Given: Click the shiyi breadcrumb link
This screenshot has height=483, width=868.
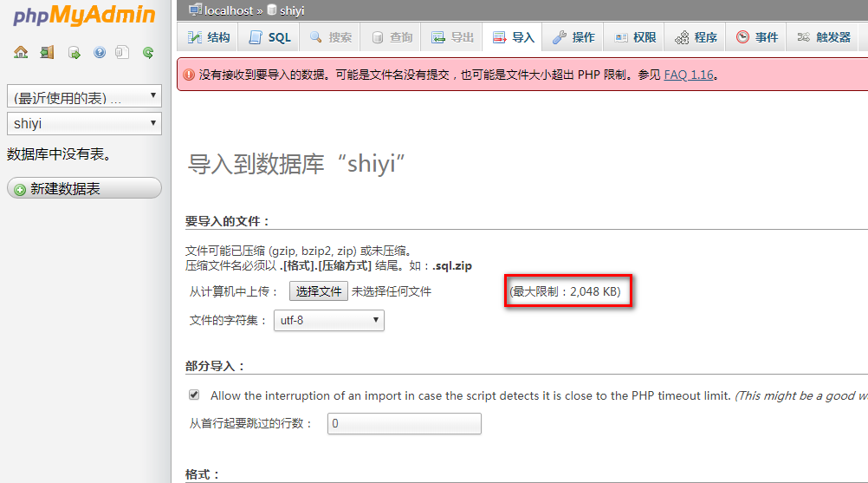Looking at the screenshot, I should (292, 10).
